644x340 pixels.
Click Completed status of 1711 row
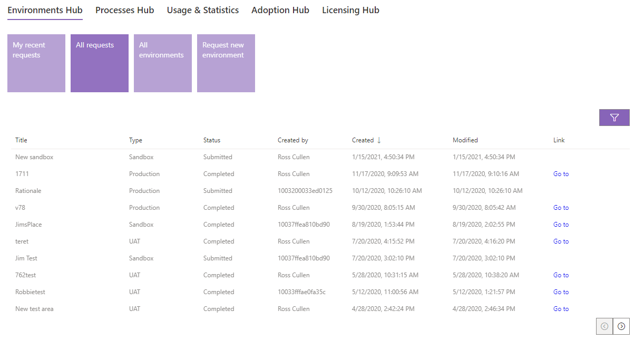click(x=219, y=174)
